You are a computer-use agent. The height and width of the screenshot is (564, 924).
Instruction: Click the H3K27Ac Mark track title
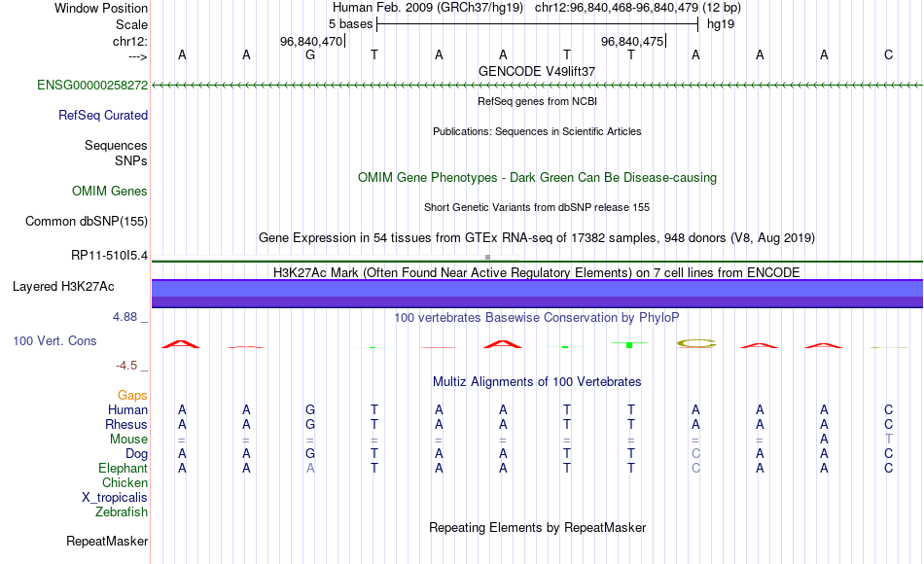tap(537, 272)
